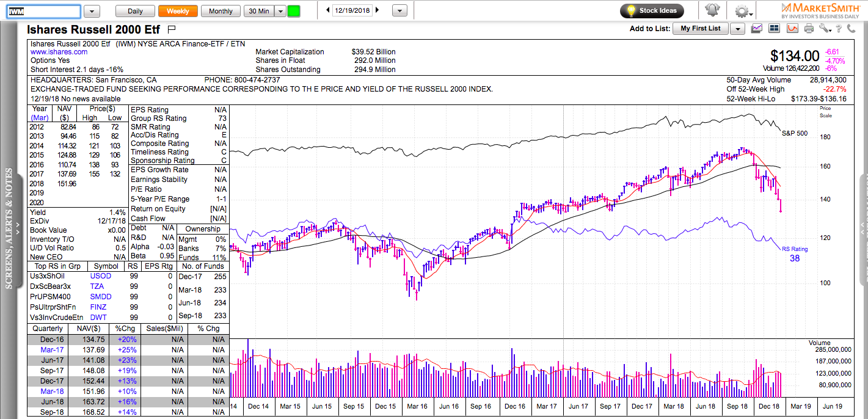
Task: Click the Top RS in Grp header
Action: click(x=57, y=266)
